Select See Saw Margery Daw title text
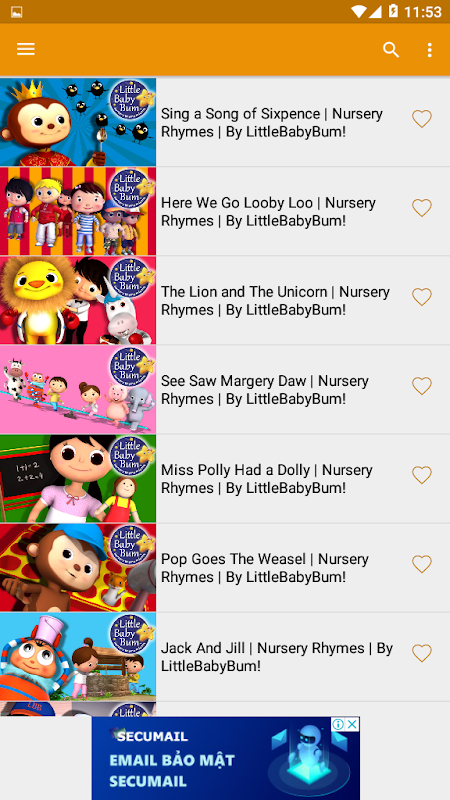This screenshot has width=450, height=800. point(265,390)
